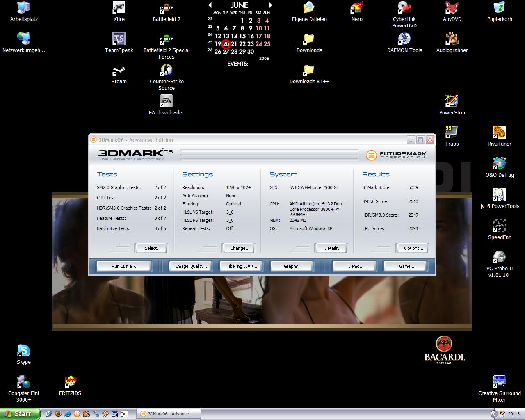Launch the Nero shortcut
Viewport: 525px width, 420px height.
tap(357, 11)
